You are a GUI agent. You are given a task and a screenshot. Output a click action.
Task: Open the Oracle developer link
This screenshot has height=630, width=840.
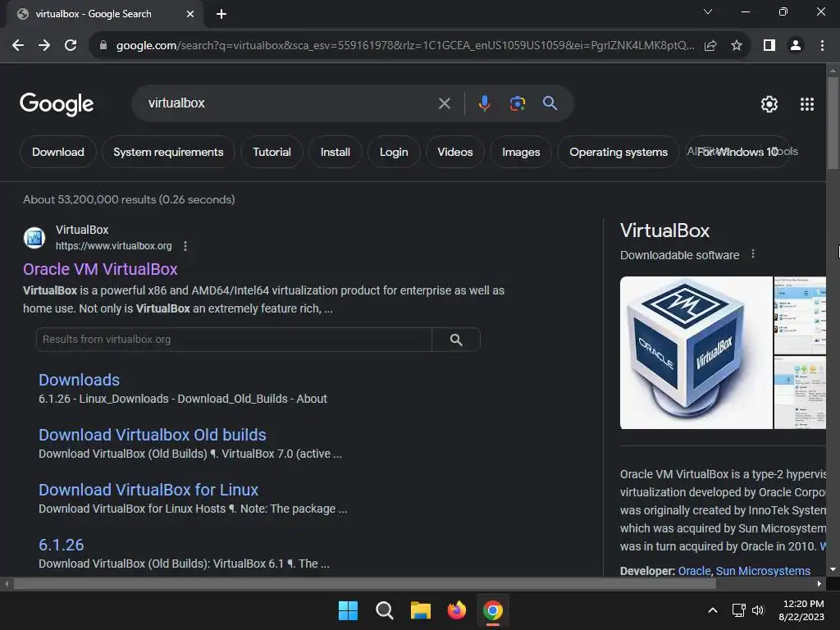tap(694, 571)
